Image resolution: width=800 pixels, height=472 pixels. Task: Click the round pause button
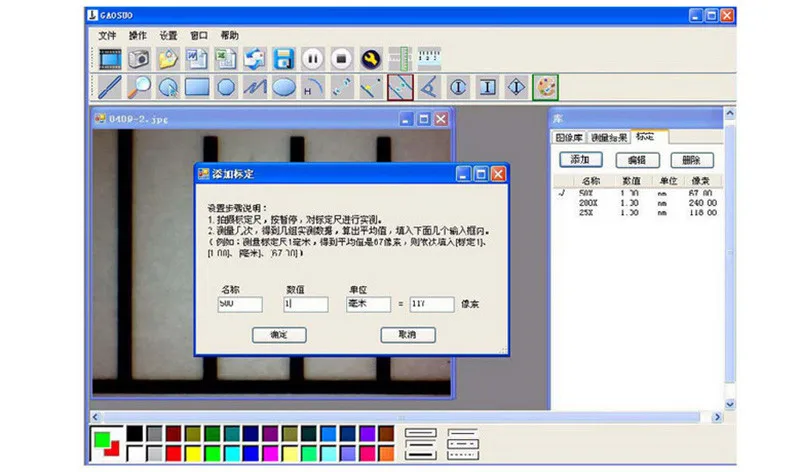point(313,59)
